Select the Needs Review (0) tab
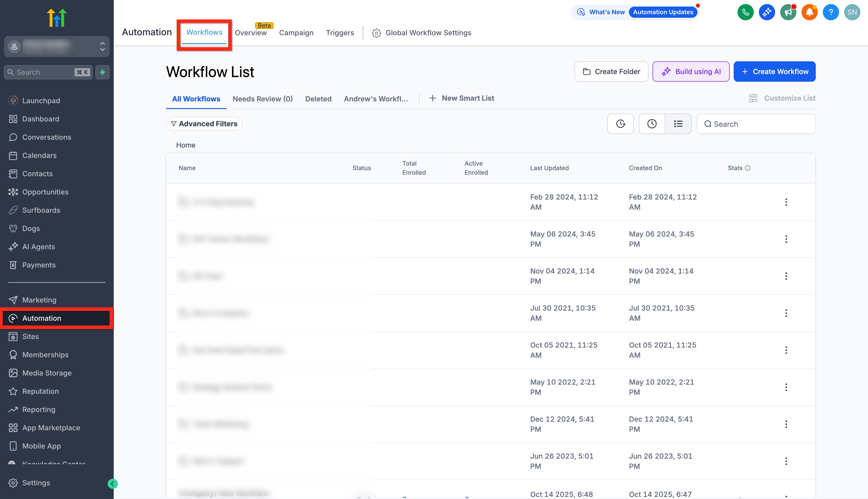The image size is (868, 499). click(262, 99)
